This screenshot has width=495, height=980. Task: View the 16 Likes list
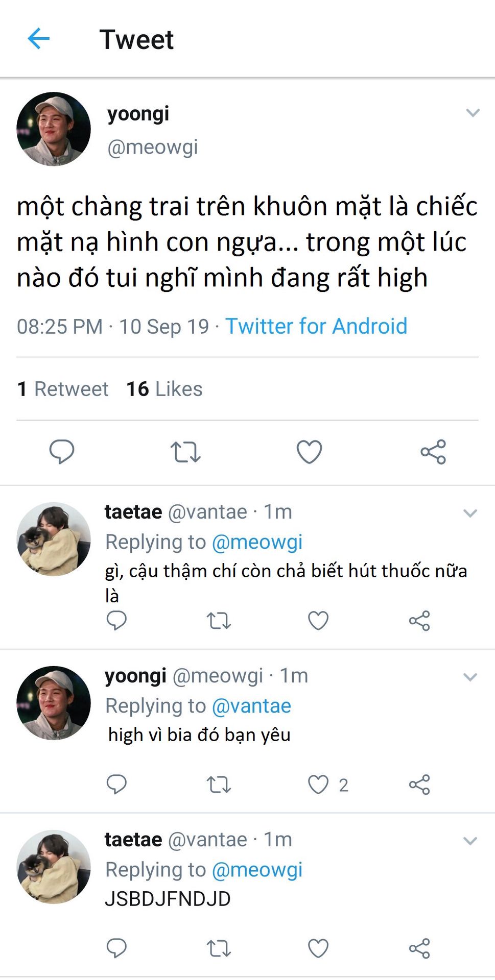(x=164, y=389)
